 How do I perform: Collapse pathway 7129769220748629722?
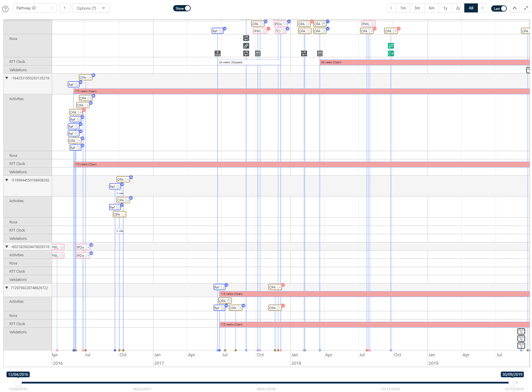[x=7, y=288]
